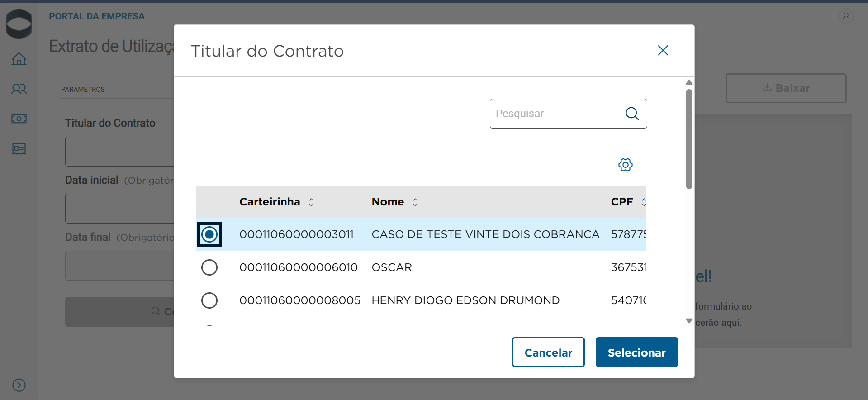Sort table by Nome column
The width and height of the screenshot is (868, 400).
415,202
